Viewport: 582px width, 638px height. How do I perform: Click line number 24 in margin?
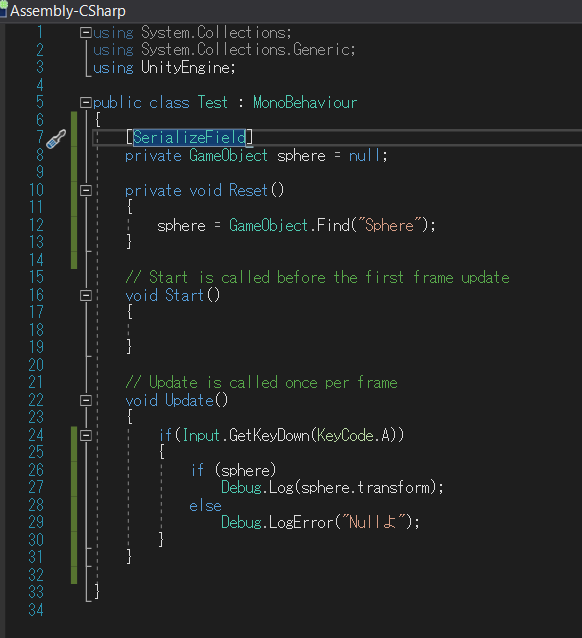coord(36,435)
